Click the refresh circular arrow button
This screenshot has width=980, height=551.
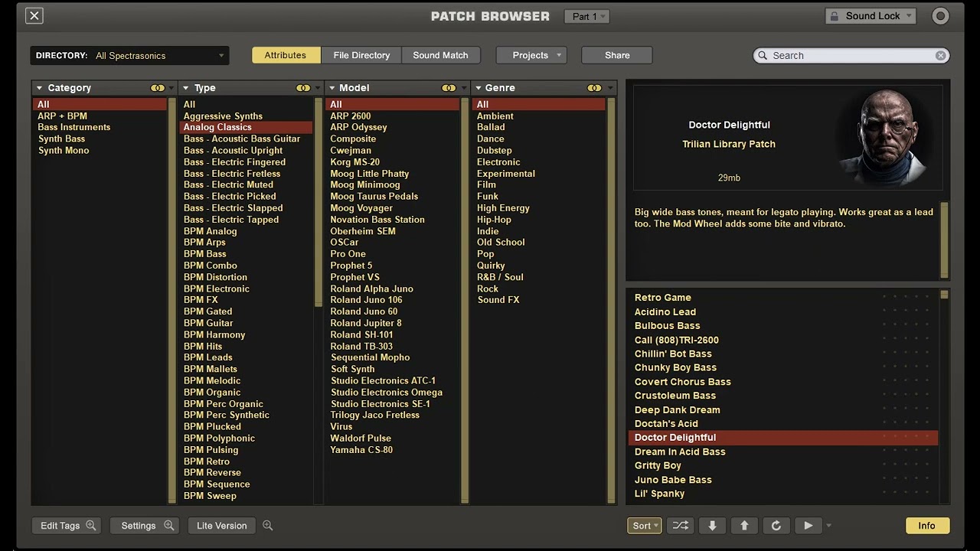(x=776, y=526)
